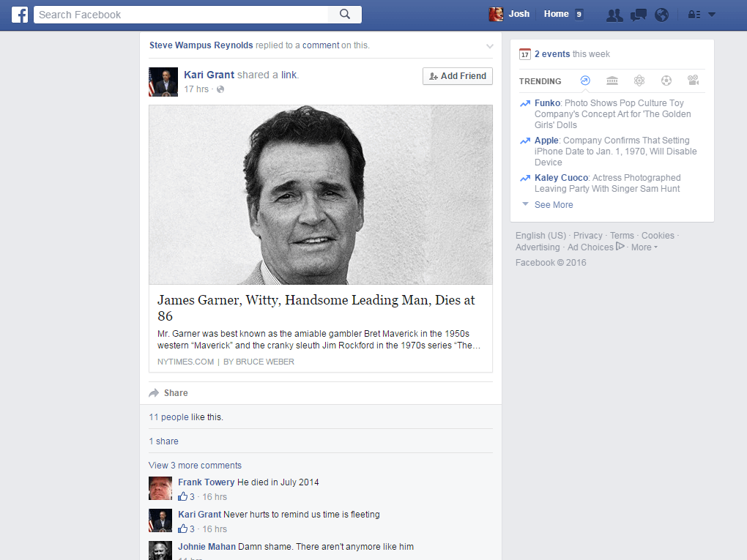The image size is (747, 560).
Task: Like Frank Towery's comment
Action: (183, 497)
